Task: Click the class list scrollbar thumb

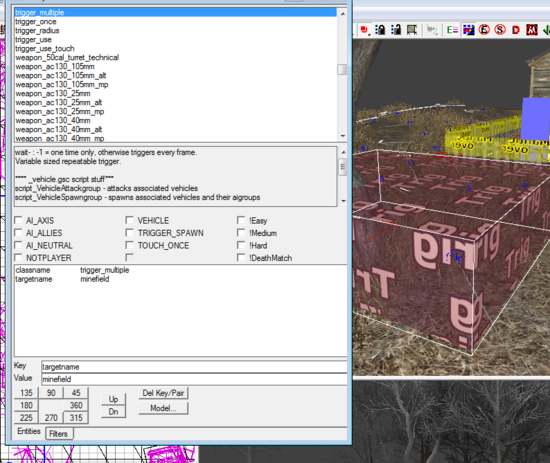Action: (342, 69)
